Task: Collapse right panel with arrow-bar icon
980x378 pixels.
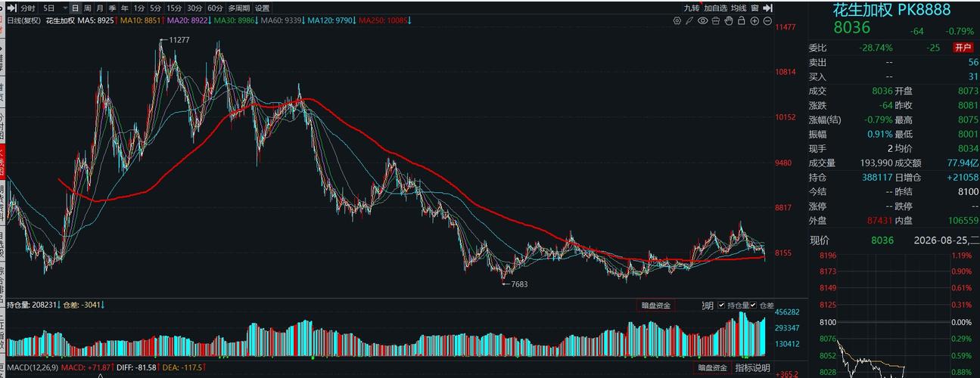Action: [769, 8]
